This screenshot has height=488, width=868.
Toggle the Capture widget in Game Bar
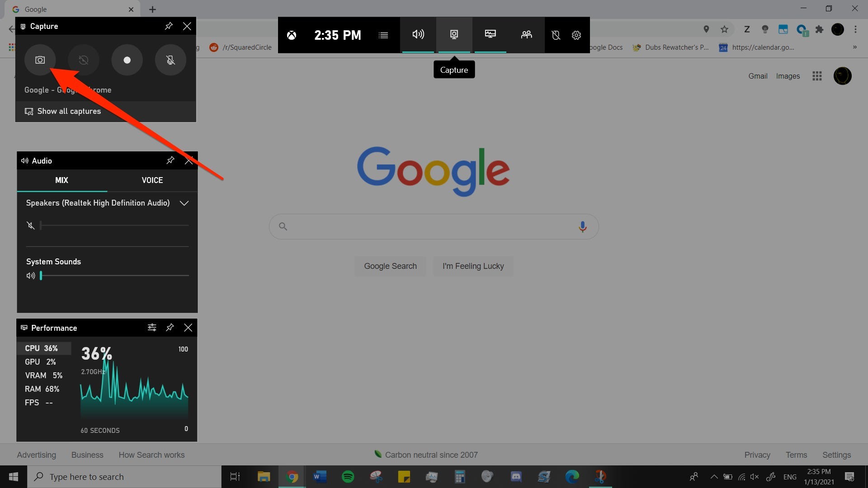click(454, 35)
